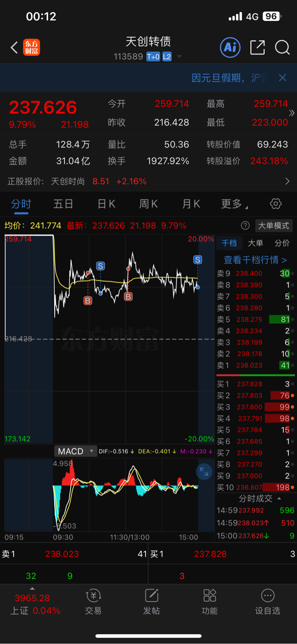
Task: Select 买3 row at 237.800
Action: (255, 407)
